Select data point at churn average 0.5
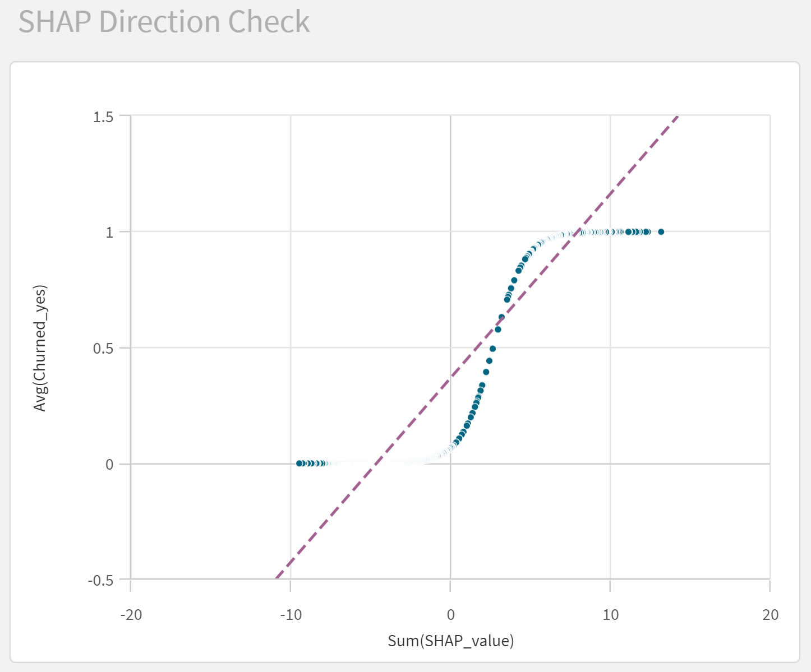The height and width of the screenshot is (672, 811). pyautogui.click(x=492, y=349)
